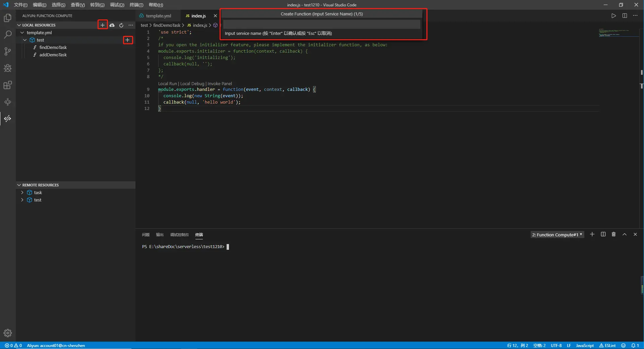Image resolution: width=644 pixels, height=349 pixels.
Task: Click the errors and warnings status item
Action: [13, 345]
